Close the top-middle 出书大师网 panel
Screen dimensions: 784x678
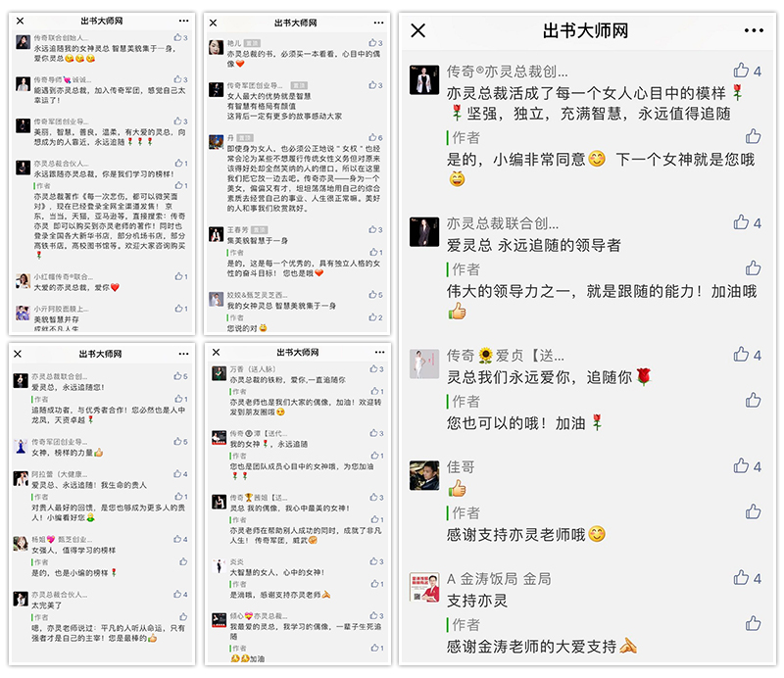[x=213, y=23]
